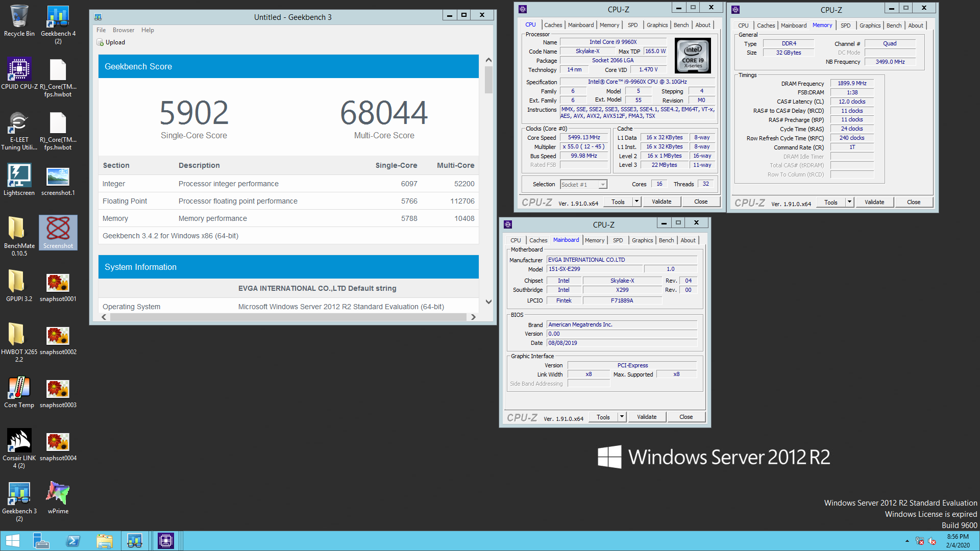The width and height of the screenshot is (980, 551).
Task: Open Server Manager from the taskbar
Action: (41, 541)
